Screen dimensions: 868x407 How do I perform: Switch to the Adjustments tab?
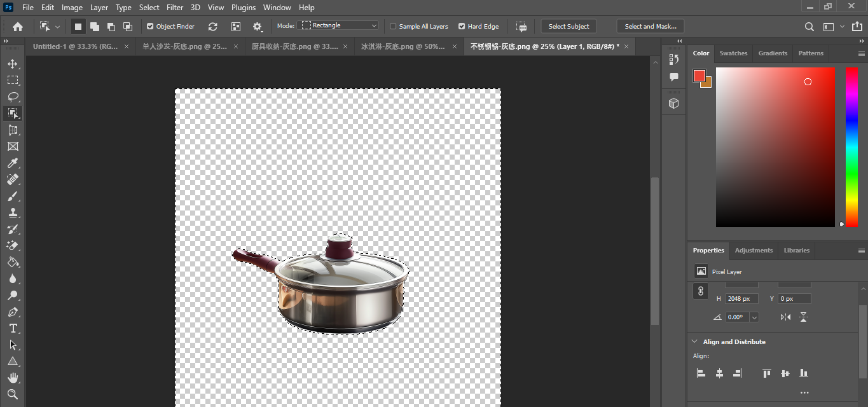[x=754, y=251]
